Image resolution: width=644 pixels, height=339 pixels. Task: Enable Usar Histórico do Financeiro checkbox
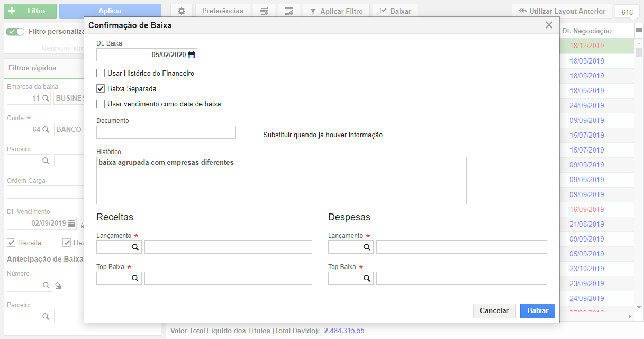pyautogui.click(x=101, y=73)
